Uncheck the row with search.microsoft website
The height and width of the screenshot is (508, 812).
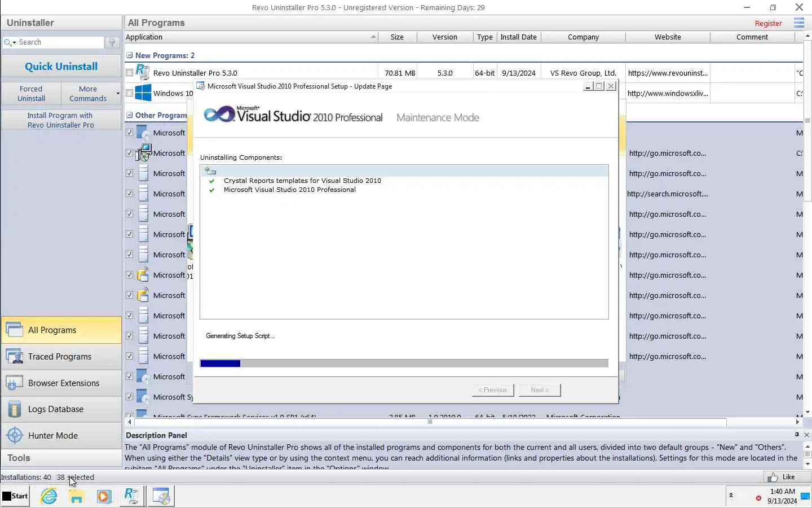coord(130,194)
